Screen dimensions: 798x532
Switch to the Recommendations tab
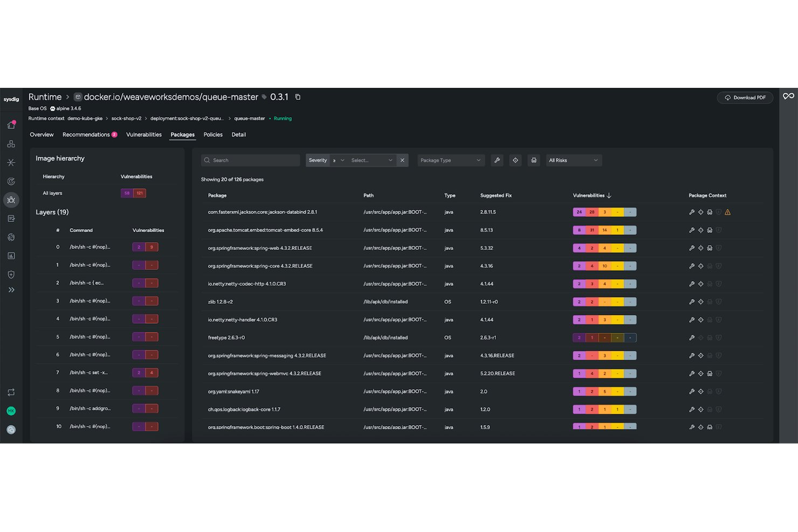click(x=90, y=135)
